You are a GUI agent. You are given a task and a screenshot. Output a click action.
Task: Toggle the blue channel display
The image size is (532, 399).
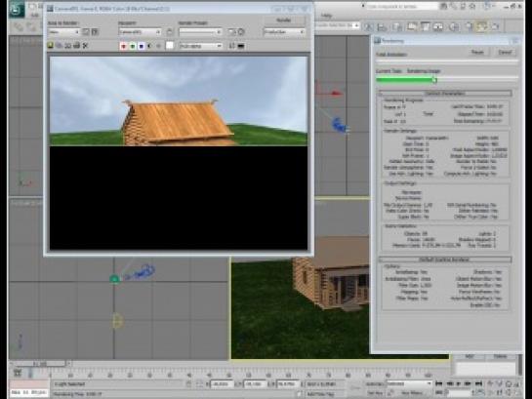click(x=142, y=46)
